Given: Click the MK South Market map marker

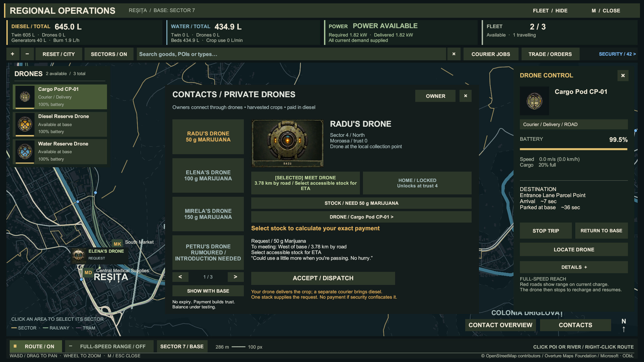Looking at the screenshot, I should pyautogui.click(x=117, y=244).
